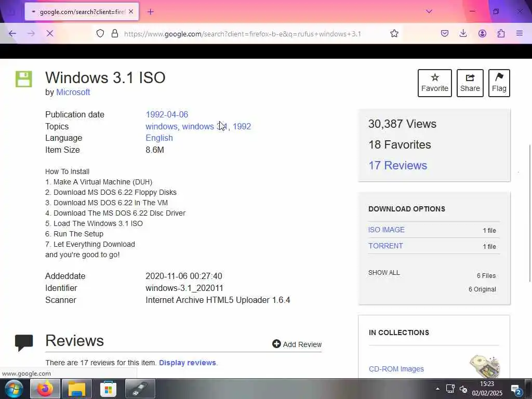Open the Pocket save icon
This screenshot has height=399, width=532.
coord(445,34)
